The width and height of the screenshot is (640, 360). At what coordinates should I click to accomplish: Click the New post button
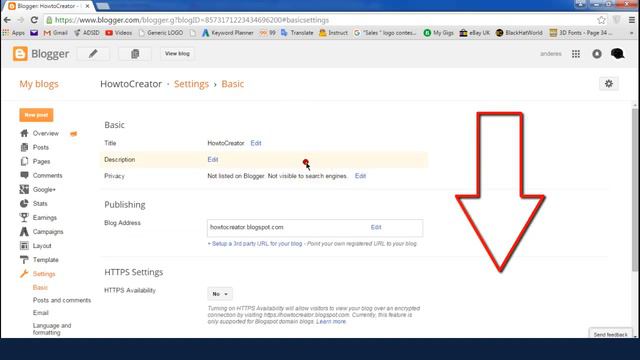point(36,115)
